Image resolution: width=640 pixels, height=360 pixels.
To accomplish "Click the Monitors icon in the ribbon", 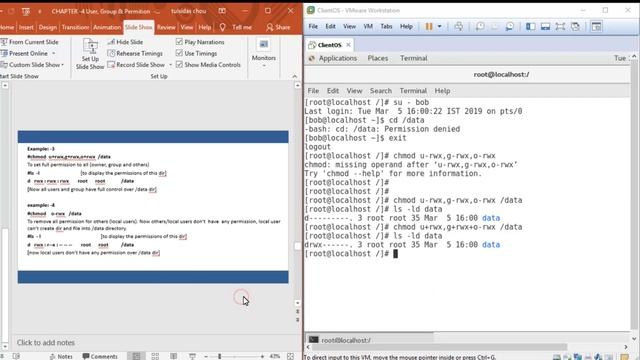I will [x=264, y=44].
